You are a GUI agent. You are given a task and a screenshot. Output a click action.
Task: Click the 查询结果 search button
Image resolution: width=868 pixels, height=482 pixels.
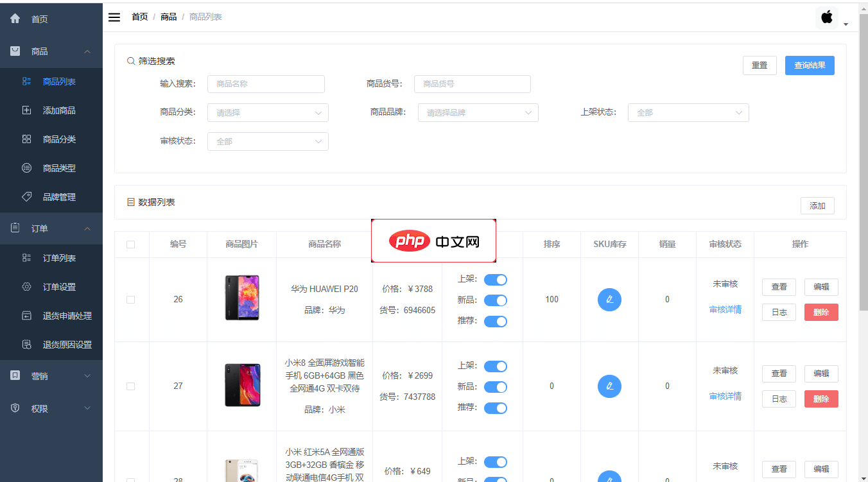[x=810, y=65]
